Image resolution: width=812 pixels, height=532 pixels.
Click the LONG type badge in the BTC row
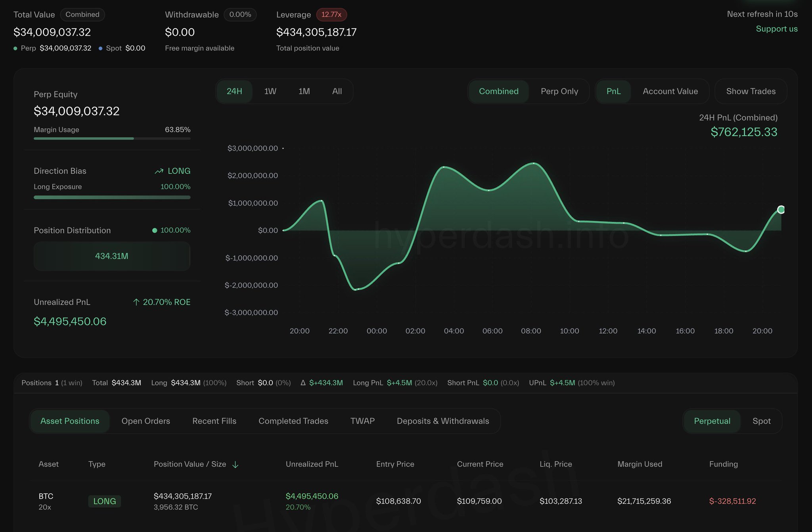(105, 501)
